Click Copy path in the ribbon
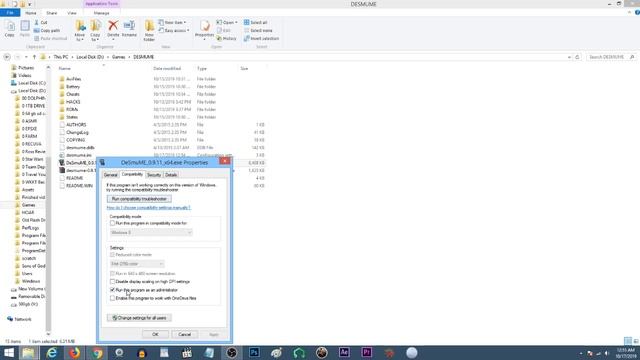The width and height of the screenshot is (640, 360). (47, 31)
